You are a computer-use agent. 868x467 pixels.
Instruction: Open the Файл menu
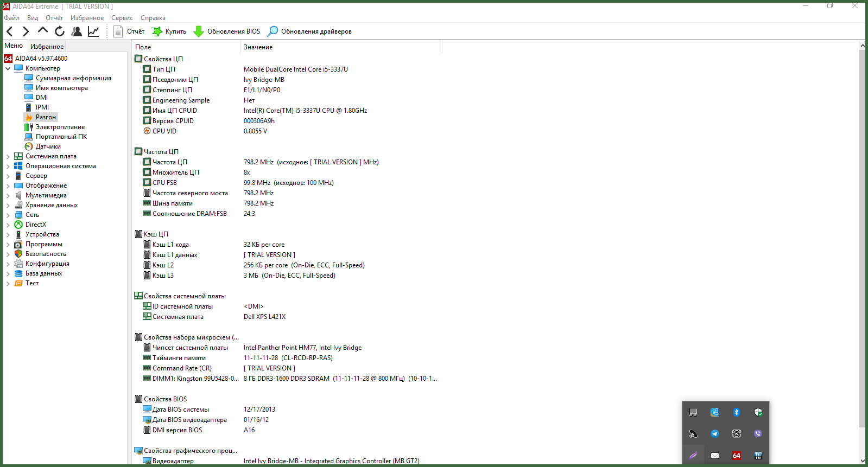coord(12,18)
